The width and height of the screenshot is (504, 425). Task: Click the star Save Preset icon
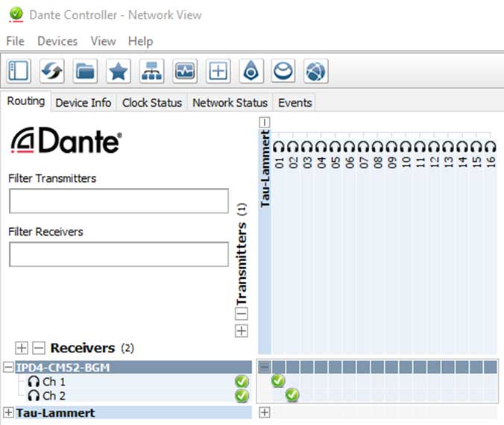tap(119, 71)
